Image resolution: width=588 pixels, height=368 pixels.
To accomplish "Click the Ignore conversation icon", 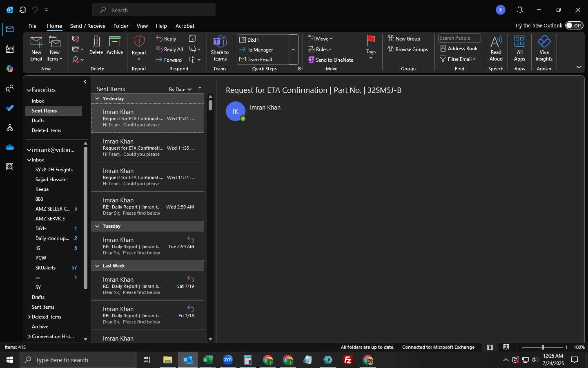I will (x=76, y=39).
